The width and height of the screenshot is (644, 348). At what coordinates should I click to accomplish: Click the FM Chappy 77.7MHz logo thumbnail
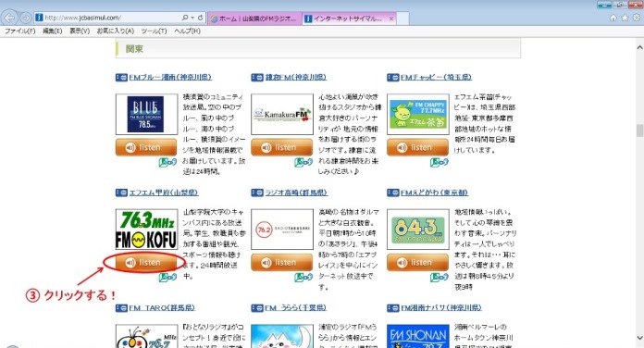[x=417, y=114]
